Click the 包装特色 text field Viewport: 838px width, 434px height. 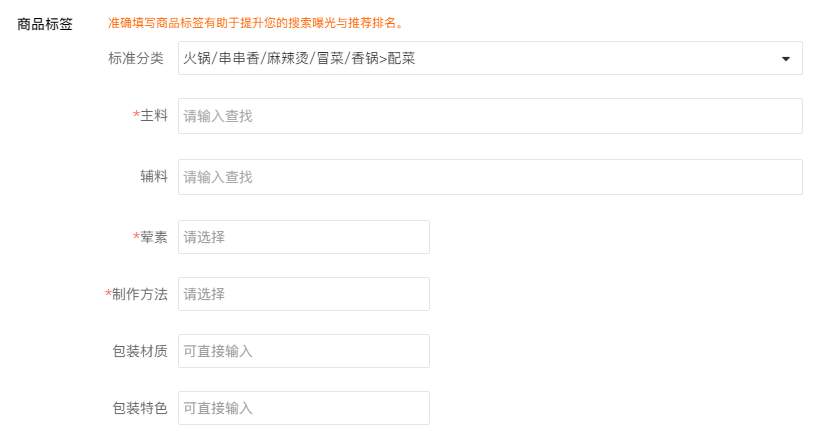[304, 408]
